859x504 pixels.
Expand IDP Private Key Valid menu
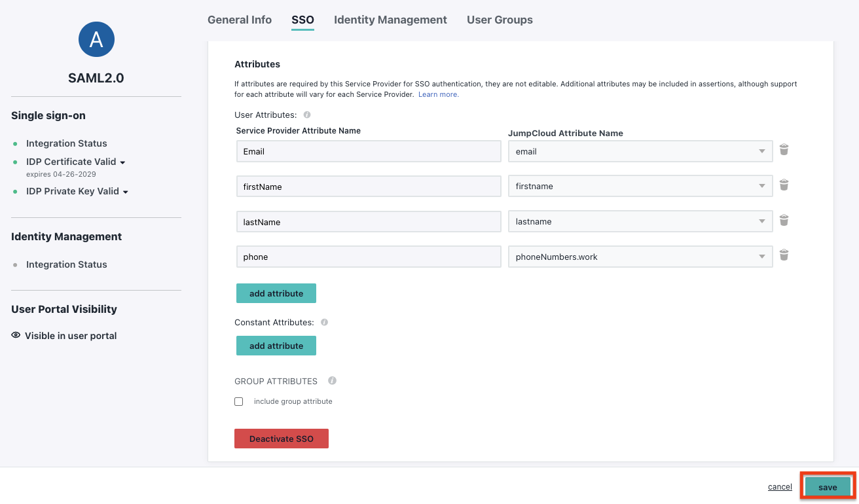click(125, 192)
